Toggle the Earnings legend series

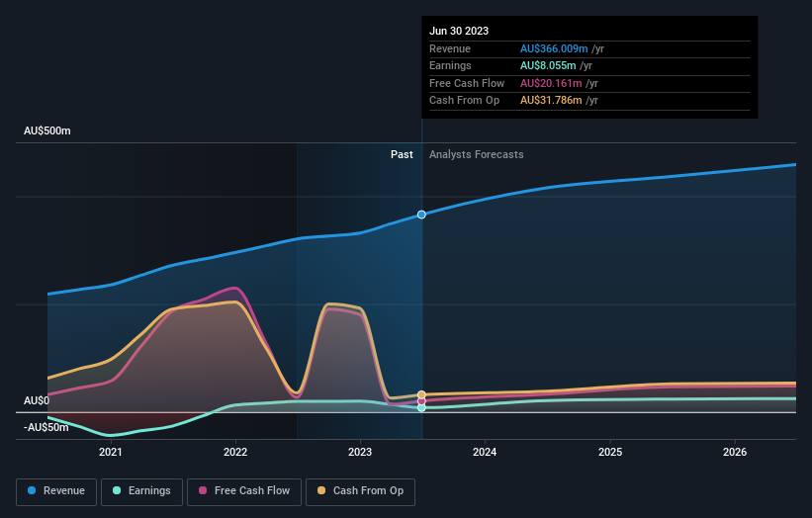[x=141, y=491]
